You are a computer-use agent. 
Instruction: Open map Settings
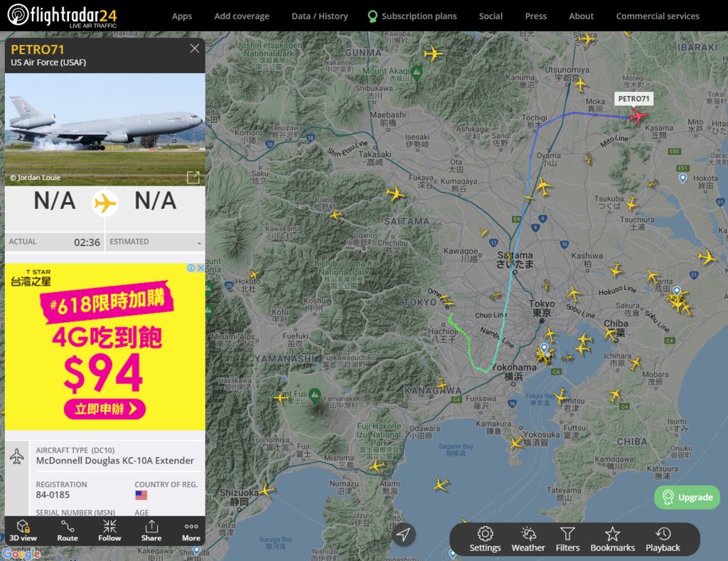485,539
